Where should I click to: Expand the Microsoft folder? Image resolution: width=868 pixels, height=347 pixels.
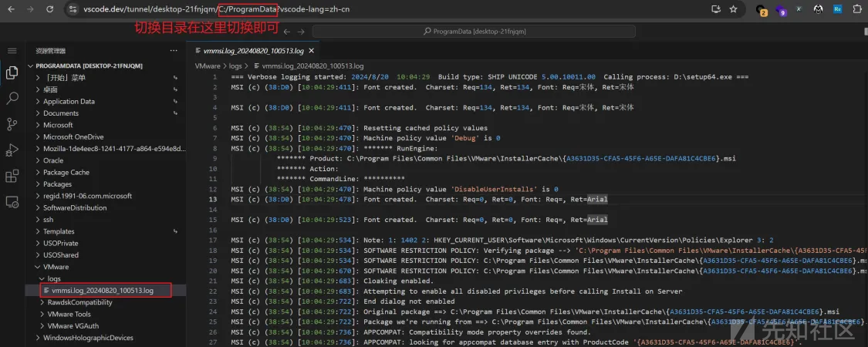(x=107, y=125)
